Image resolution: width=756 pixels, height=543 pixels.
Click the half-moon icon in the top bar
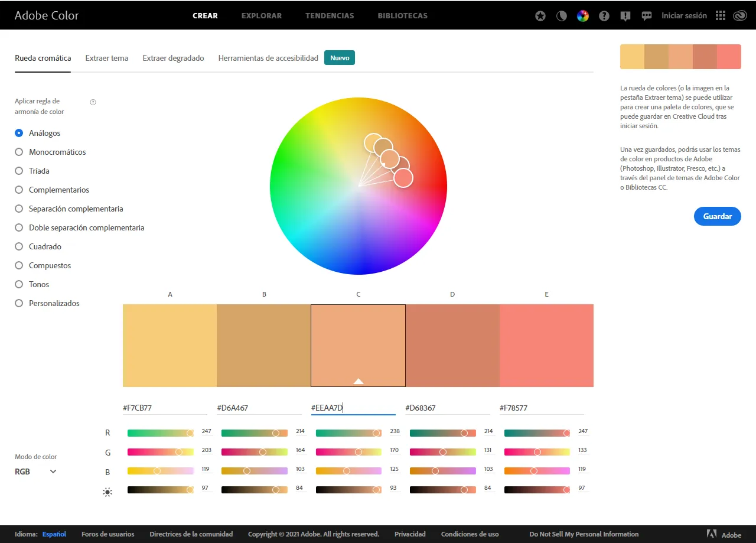point(562,16)
